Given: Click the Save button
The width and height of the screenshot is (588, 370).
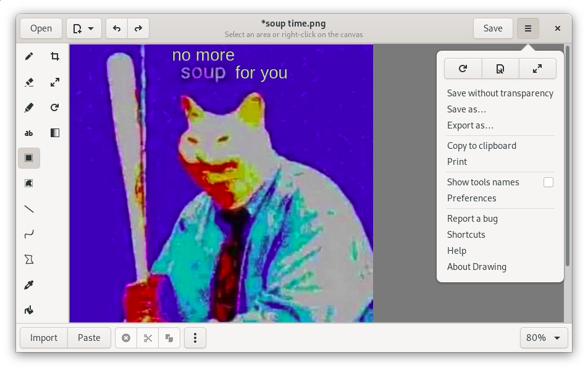Looking at the screenshot, I should (493, 28).
